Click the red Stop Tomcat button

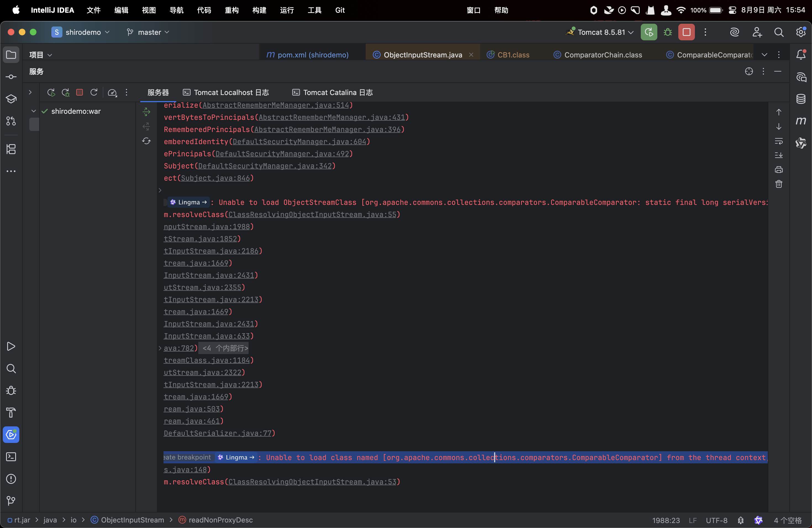pyautogui.click(x=686, y=32)
